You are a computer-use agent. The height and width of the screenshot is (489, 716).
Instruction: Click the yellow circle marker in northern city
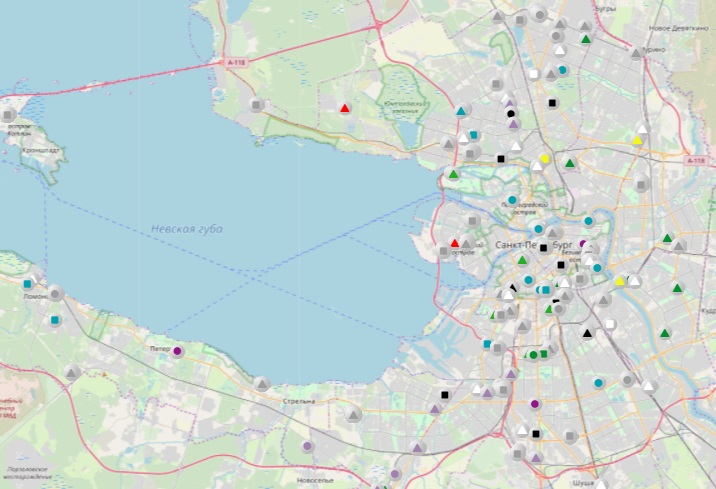tap(545, 159)
